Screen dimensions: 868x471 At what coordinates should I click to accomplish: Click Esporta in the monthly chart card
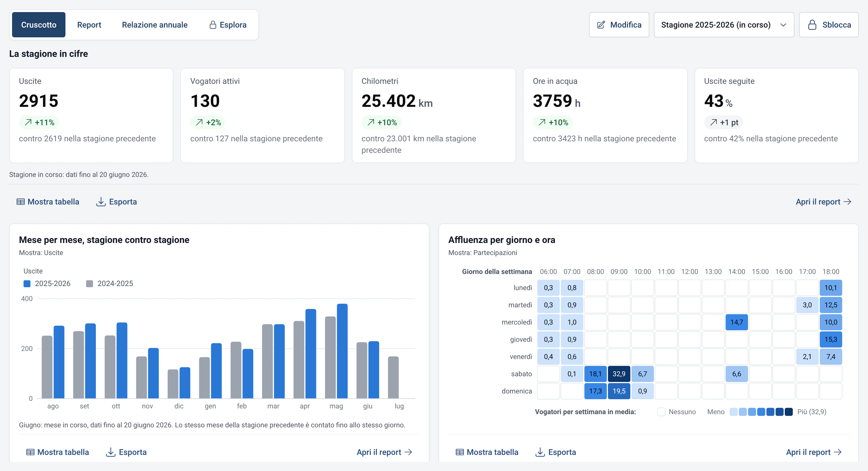pyautogui.click(x=126, y=452)
